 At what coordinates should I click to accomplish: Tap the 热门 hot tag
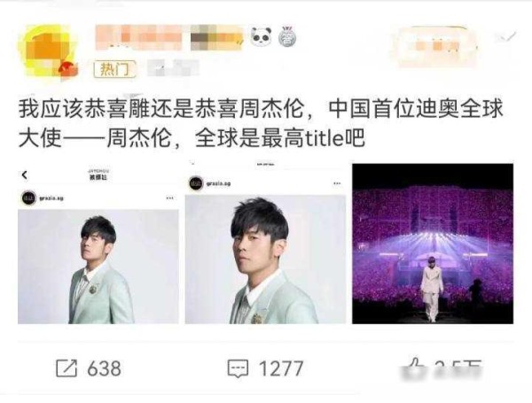(114, 69)
